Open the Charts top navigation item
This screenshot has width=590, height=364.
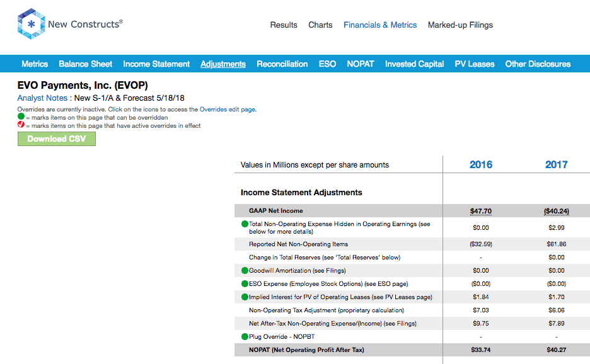click(x=320, y=25)
